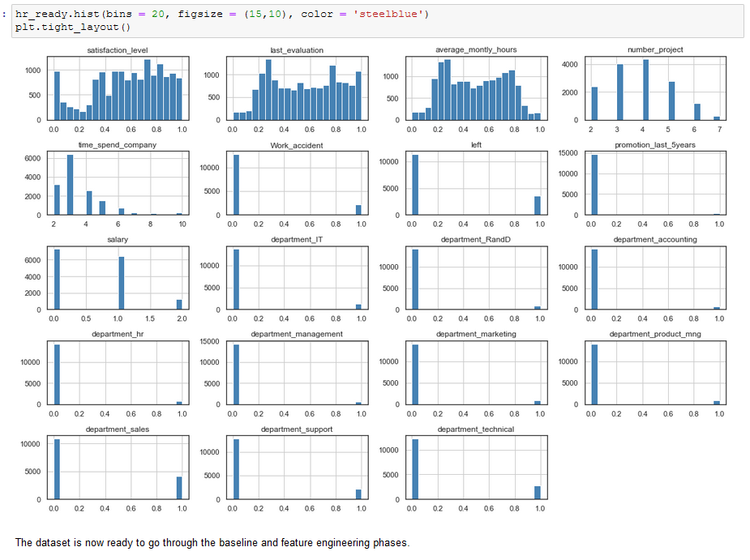Click the bar at 1.0 in salary plot
The width and height of the screenshot is (750, 560).
tap(122, 283)
